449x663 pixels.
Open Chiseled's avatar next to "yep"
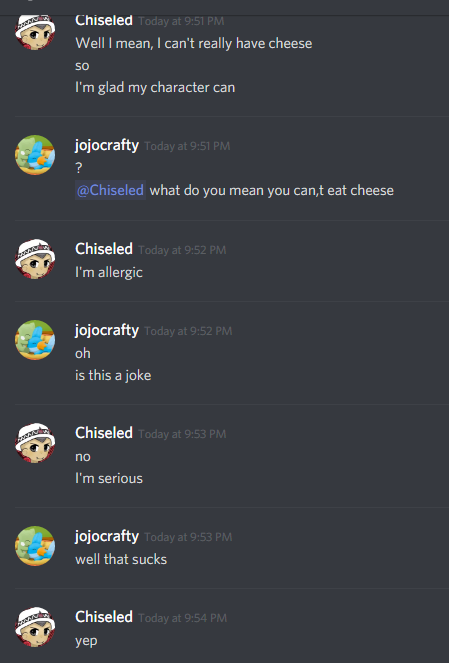pyautogui.click(x=35, y=627)
